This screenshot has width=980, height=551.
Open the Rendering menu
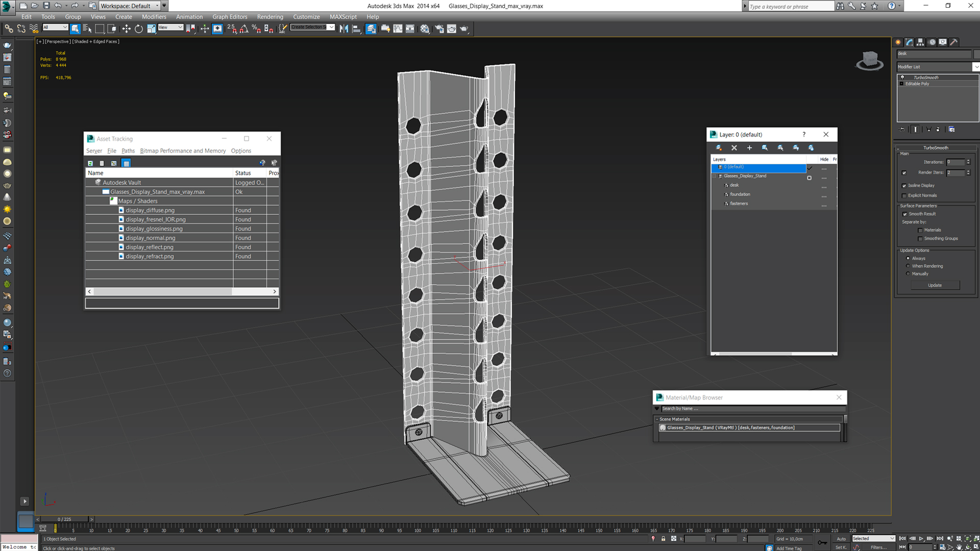[270, 17]
